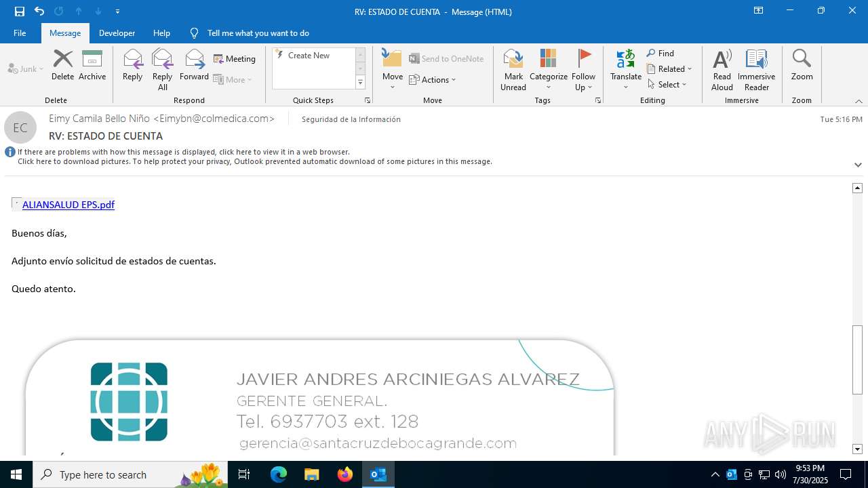Screen dimensions: 868x488
Task: Click the subject RV: ESTADO DE CUENTA
Action: [x=106, y=136]
